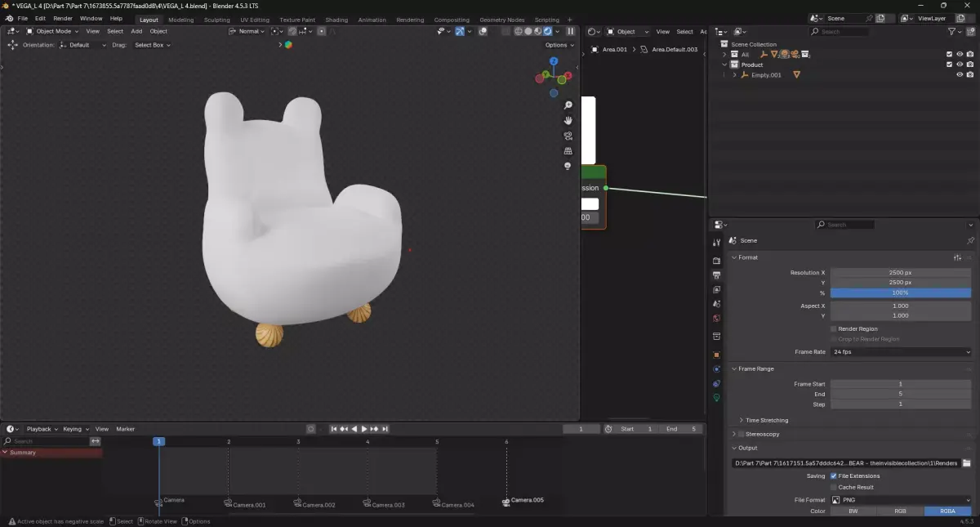Click the viewport pan hand icon

click(x=568, y=120)
